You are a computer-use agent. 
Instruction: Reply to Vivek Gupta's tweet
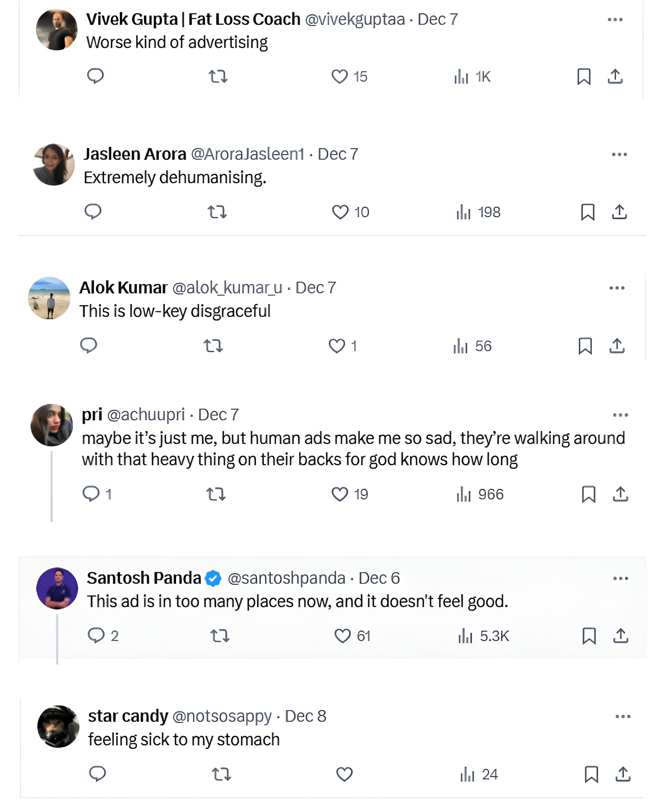[95, 76]
